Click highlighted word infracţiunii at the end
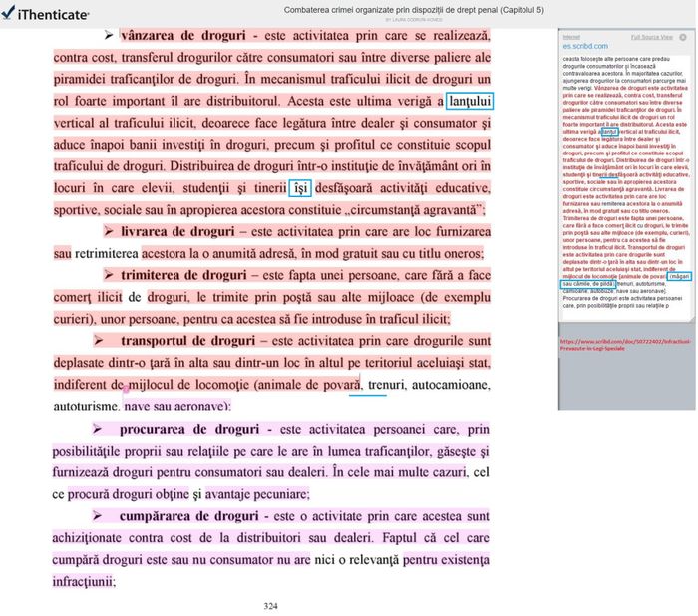Viewport: 698px width, 616px height. coord(83,582)
